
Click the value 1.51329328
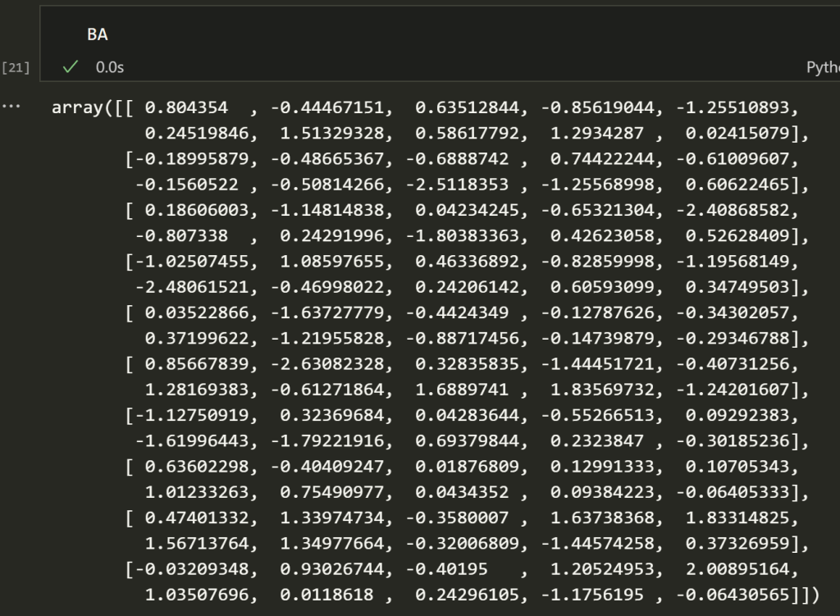click(332, 134)
